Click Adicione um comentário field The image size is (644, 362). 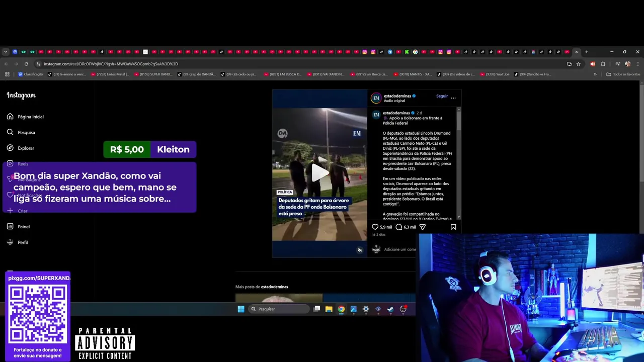click(x=400, y=249)
